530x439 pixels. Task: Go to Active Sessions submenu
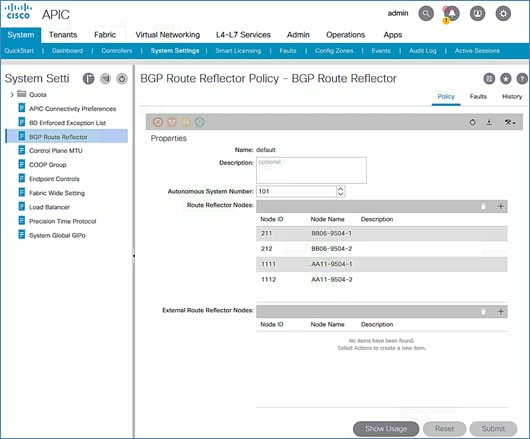pos(477,51)
